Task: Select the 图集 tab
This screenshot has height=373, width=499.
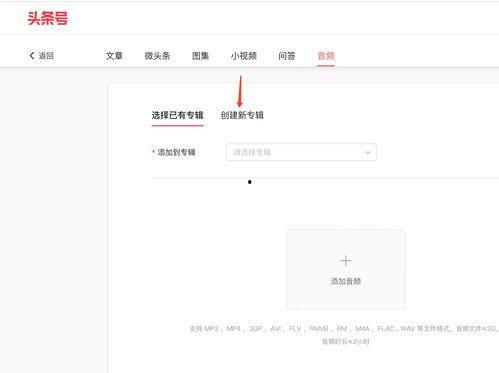Action: 200,56
